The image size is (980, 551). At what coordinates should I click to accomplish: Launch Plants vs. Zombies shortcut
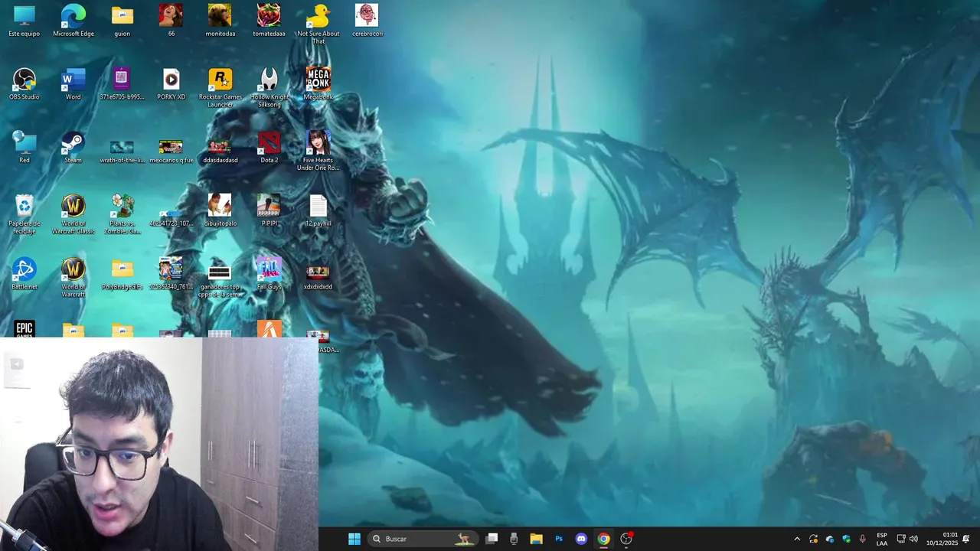point(122,214)
